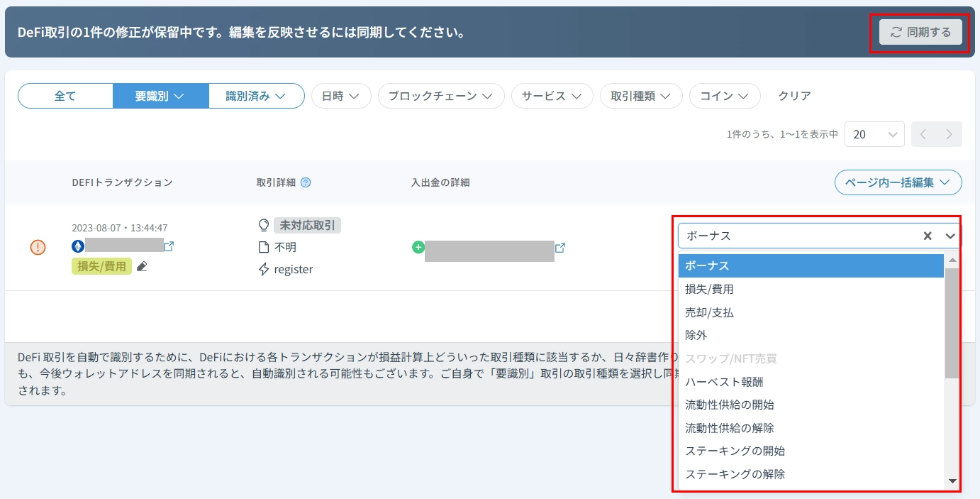
Task: Select the 要識別 tab
Action: click(x=160, y=96)
